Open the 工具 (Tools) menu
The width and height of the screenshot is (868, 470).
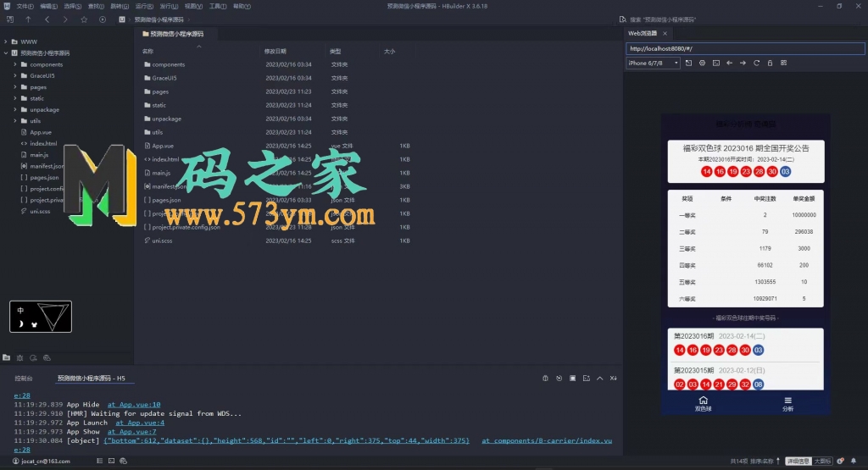click(218, 6)
